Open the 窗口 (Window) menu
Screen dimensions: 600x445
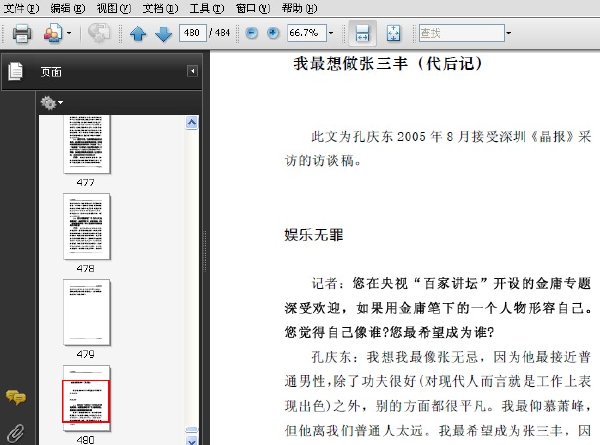(x=253, y=8)
